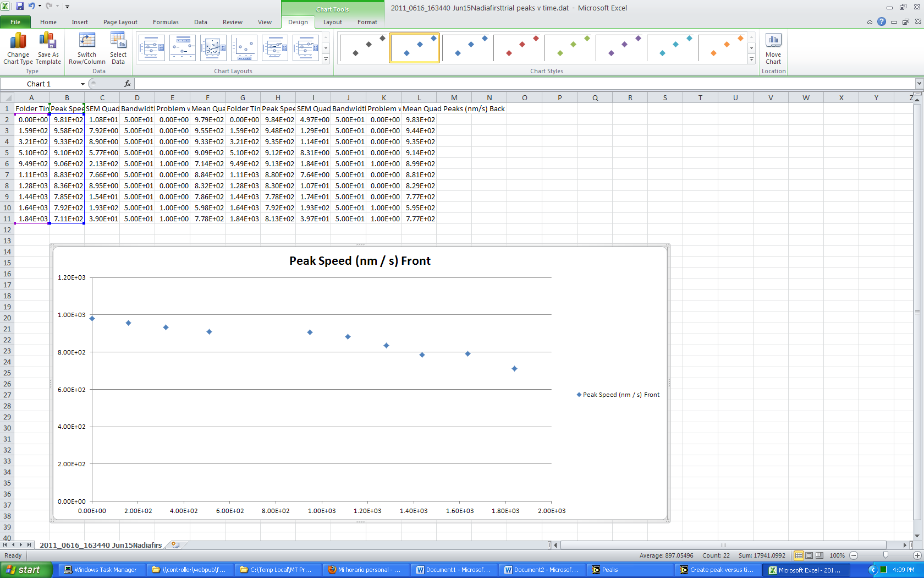Select Normal view button in status bar
This screenshot has width=924, height=578.
pos(799,555)
